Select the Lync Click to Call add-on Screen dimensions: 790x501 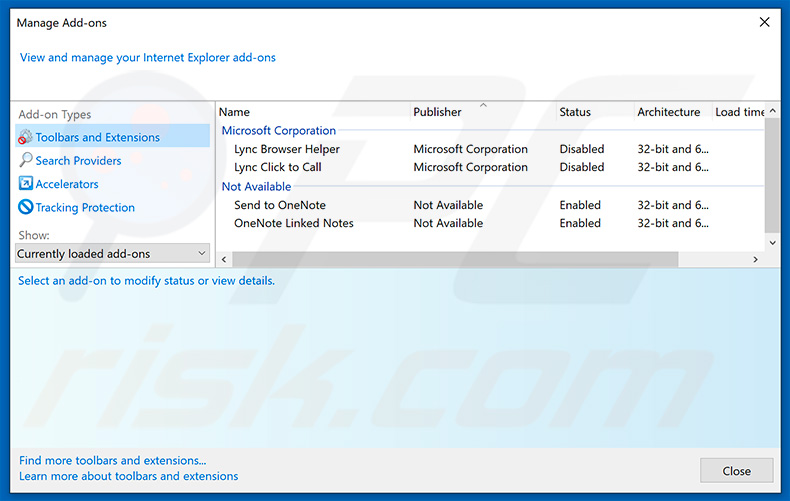277,167
